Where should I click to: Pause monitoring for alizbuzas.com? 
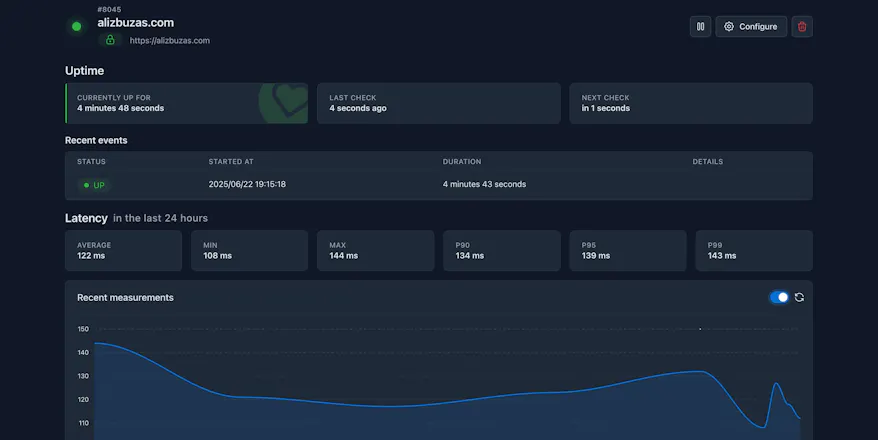click(700, 26)
